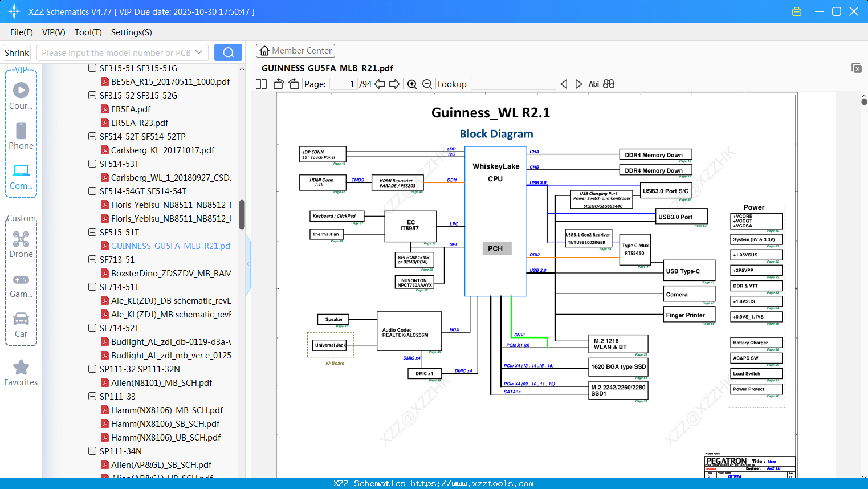The height and width of the screenshot is (489, 868).
Task: Open the Carlsberg_WL_1_20180927_CSD file
Action: pyautogui.click(x=172, y=178)
